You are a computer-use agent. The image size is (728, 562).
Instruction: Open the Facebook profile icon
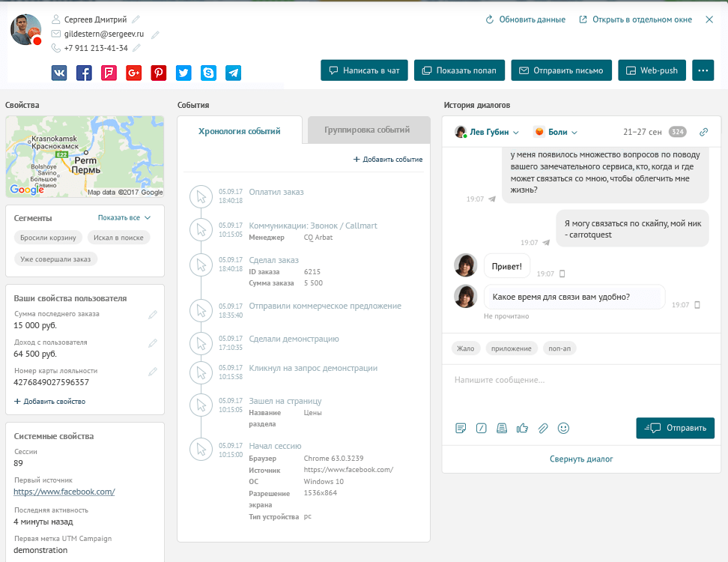coord(84,73)
